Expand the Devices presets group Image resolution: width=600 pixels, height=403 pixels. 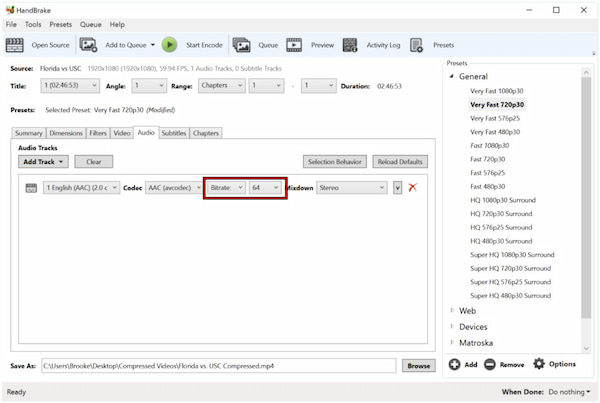coord(452,326)
